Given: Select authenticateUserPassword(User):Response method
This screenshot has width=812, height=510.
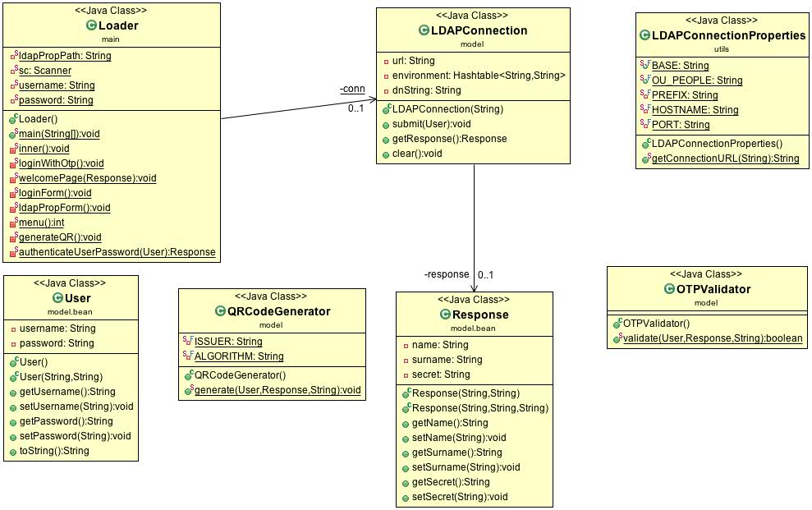Looking at the screenshot, I should point(117,252).
